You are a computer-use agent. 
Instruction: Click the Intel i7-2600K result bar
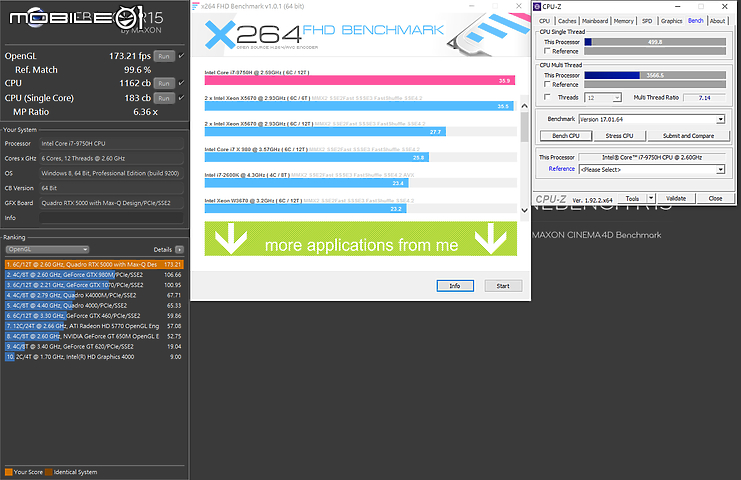[306, 183]
